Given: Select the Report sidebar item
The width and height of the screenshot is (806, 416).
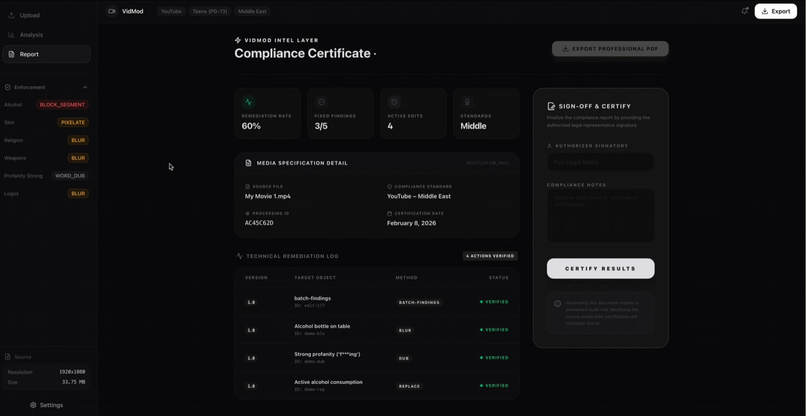Looking at the screenshot, I should (x=46, y=54).
